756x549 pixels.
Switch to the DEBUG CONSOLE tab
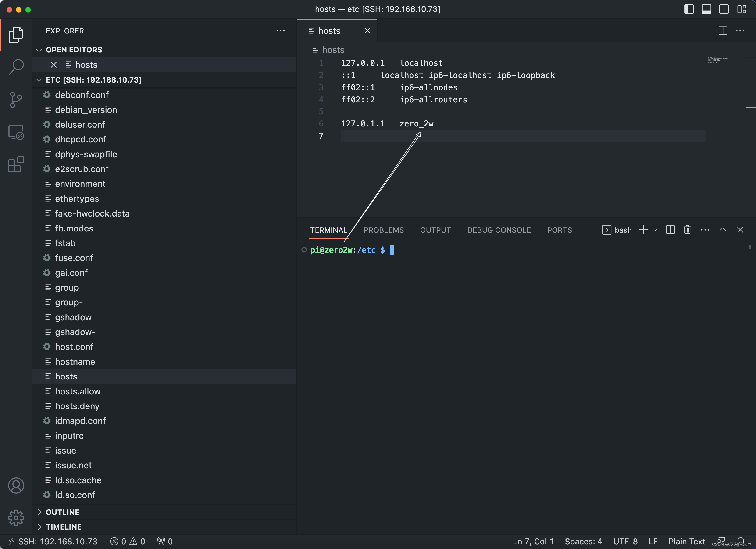point(499,230)
